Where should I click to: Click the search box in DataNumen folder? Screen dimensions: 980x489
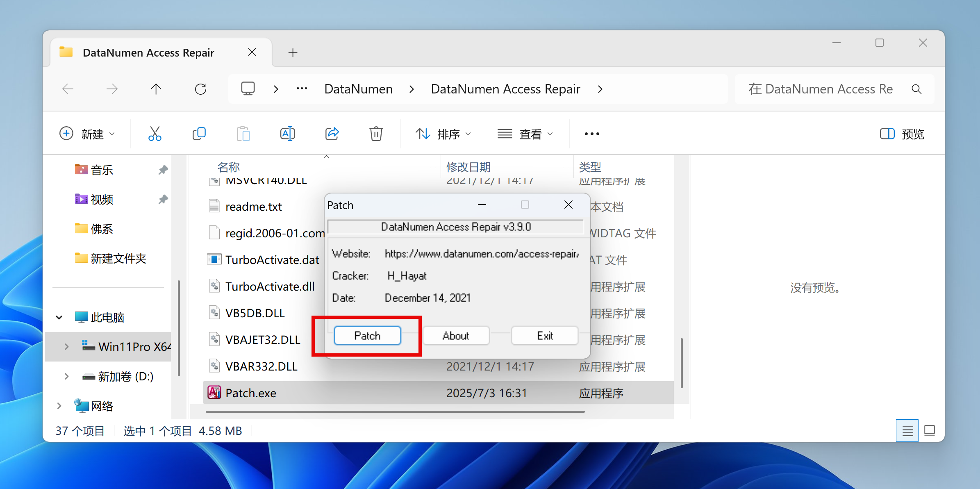(820, 89)
